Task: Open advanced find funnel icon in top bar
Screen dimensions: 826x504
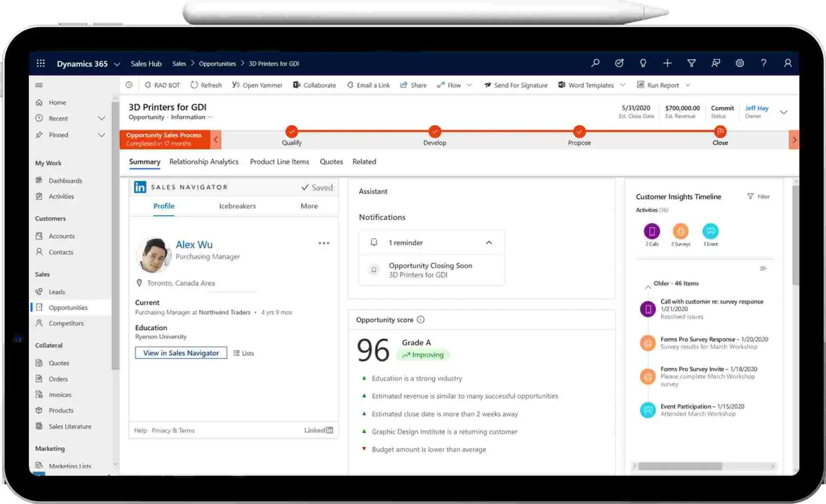Action: click(692, 63)
